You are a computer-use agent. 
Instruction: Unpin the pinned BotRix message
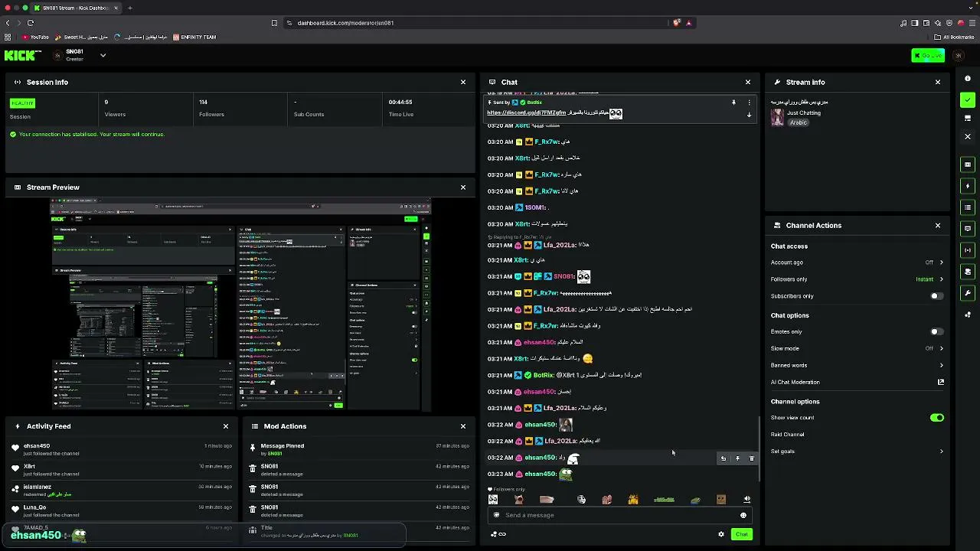pos(733,102)
